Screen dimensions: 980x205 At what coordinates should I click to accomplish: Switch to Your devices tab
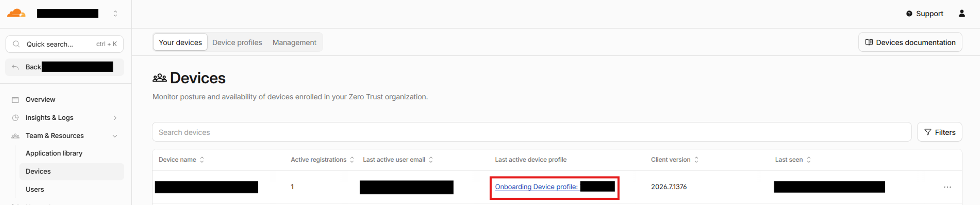click(x=180, y=42)
